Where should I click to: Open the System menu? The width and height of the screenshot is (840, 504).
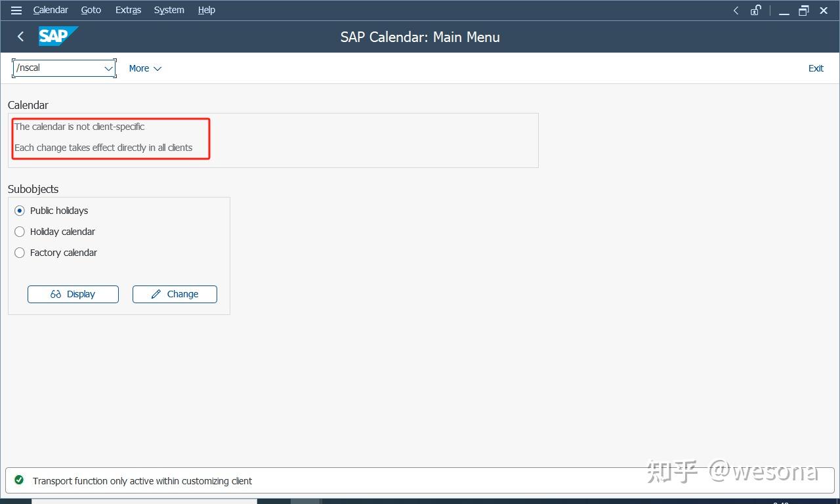(x=169, y=10)
